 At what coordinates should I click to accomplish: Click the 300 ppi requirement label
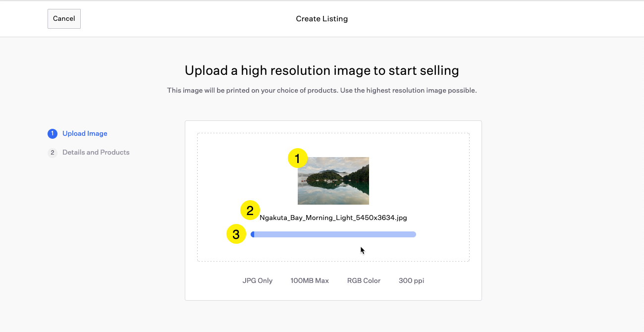coord(411,281)
